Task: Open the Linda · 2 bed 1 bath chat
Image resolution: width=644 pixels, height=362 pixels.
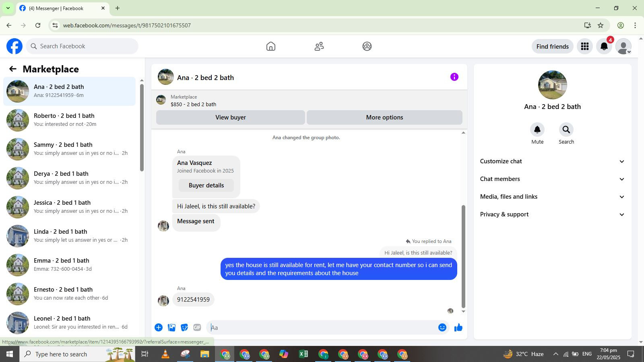Action: 69,236
